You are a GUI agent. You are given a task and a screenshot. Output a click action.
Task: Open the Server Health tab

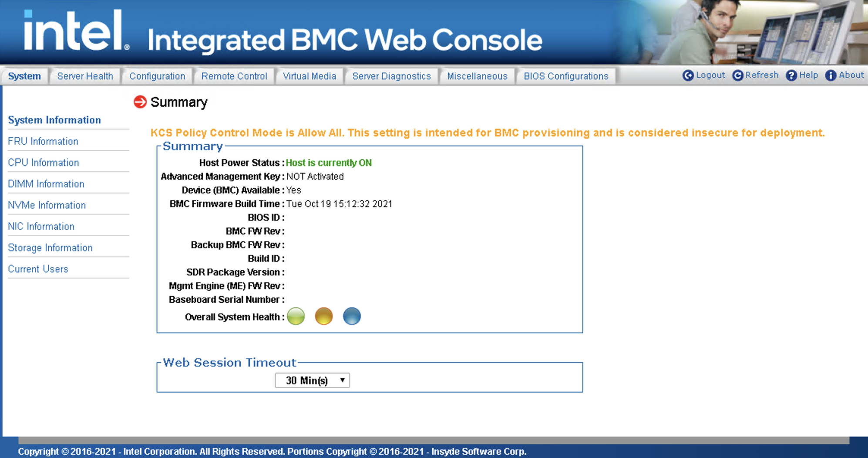[x=85, y=76]
